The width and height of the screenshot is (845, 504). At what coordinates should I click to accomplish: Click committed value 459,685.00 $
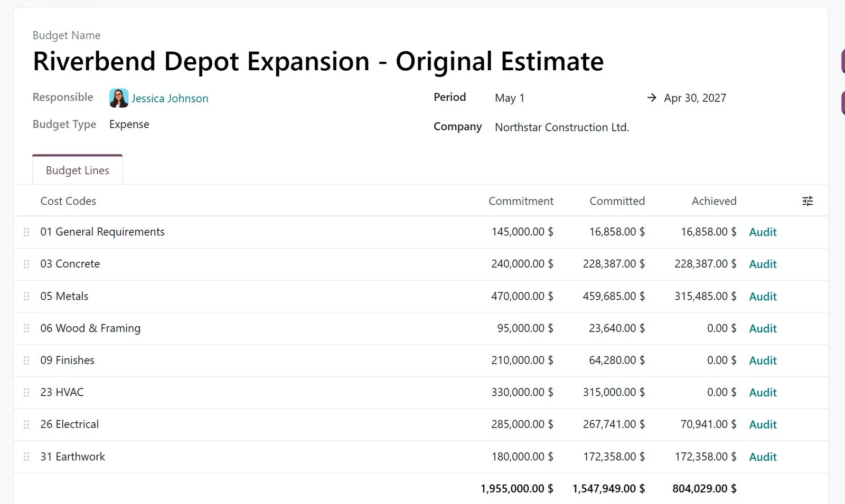click(614, 297)
